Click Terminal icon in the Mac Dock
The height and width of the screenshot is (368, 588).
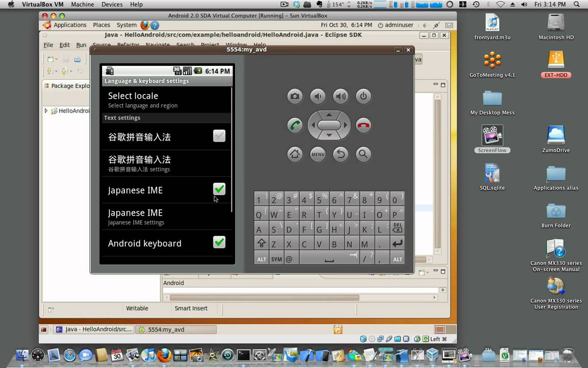coord(243,355)
